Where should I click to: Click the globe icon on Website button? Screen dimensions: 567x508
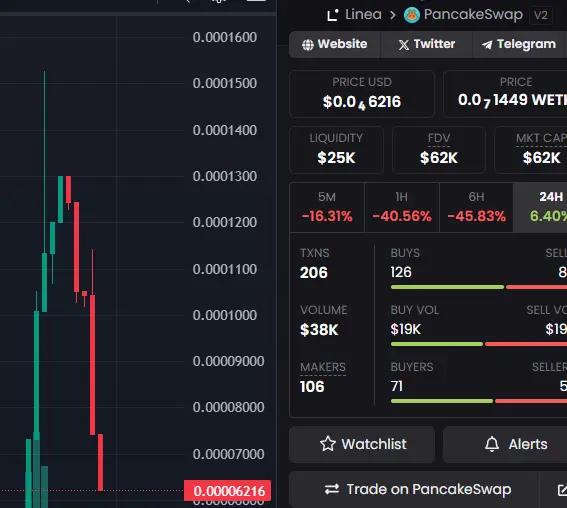(308, 45)
